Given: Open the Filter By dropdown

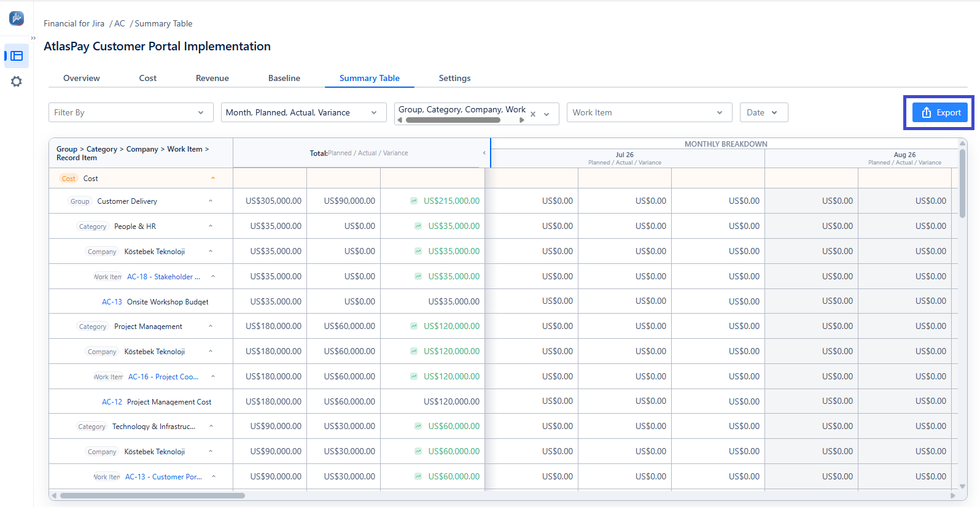Looking at the screenshot, I should pos(131,112).
